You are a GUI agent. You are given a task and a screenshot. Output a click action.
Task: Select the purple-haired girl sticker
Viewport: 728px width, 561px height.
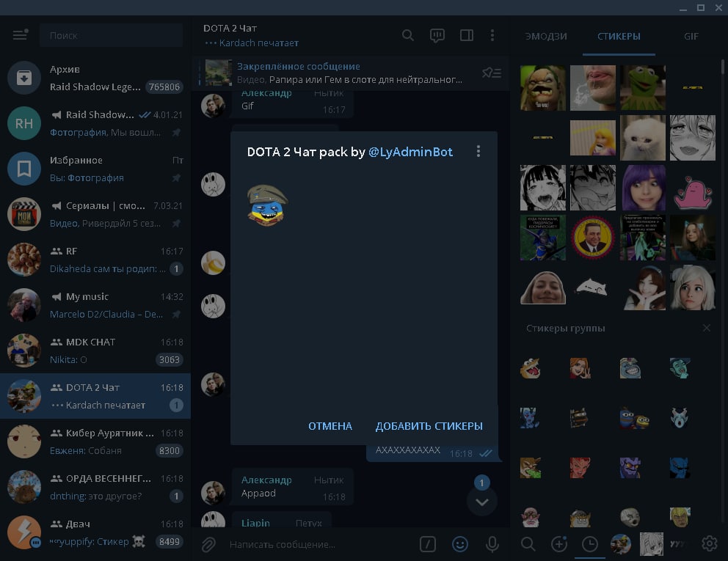pyautogui.click(x=643, y=188)
